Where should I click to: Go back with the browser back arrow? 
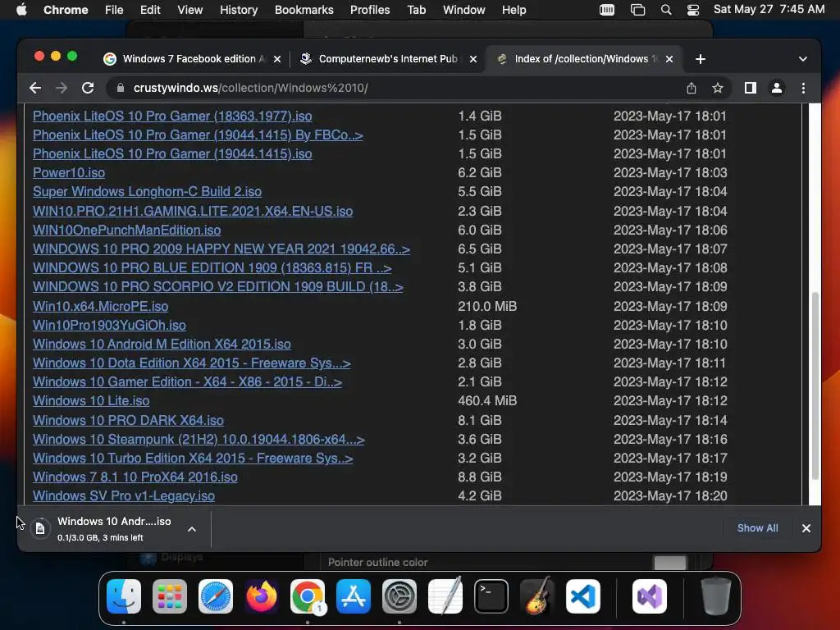pyautogui.click(x=35, y=88)
